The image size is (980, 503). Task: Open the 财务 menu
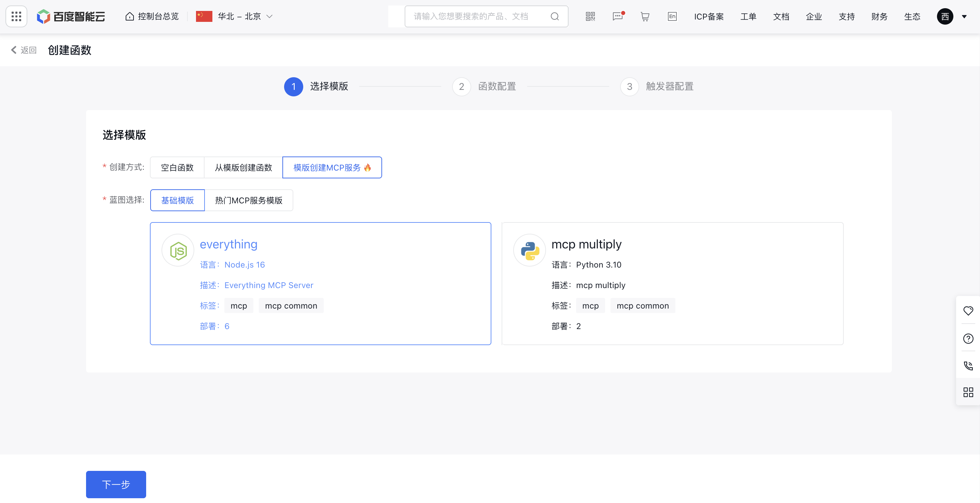click(879, 16)
